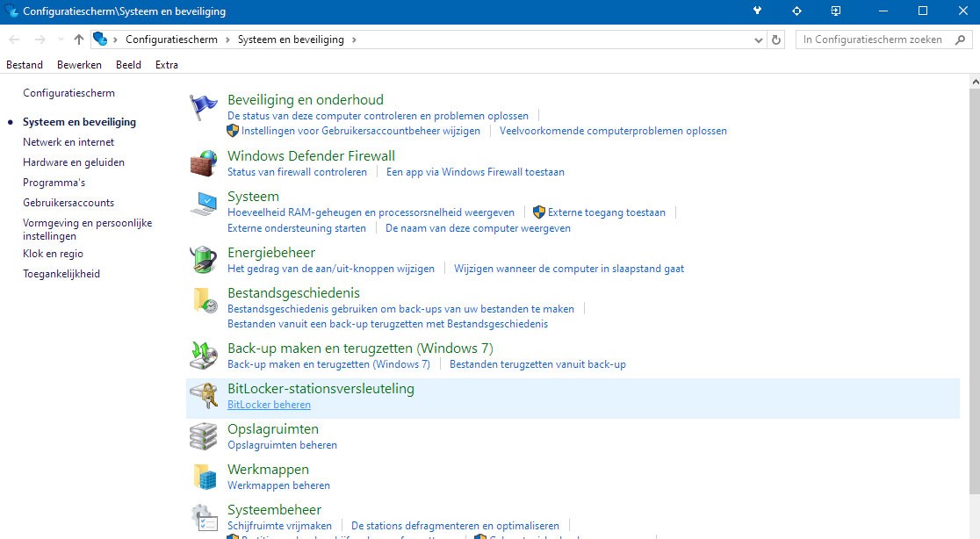Click the vertical scrollbar thumb
The height and width of the screenshot is (539, 980).
coord(975,291)
